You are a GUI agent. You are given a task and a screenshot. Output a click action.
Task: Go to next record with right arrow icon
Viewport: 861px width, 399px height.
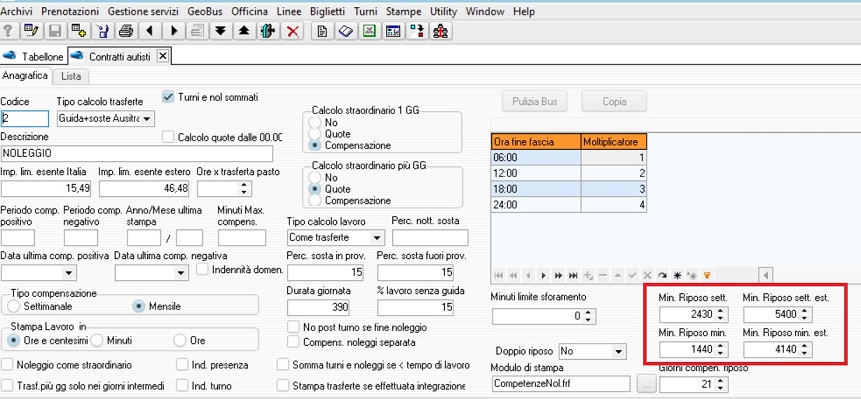[174, 31]
